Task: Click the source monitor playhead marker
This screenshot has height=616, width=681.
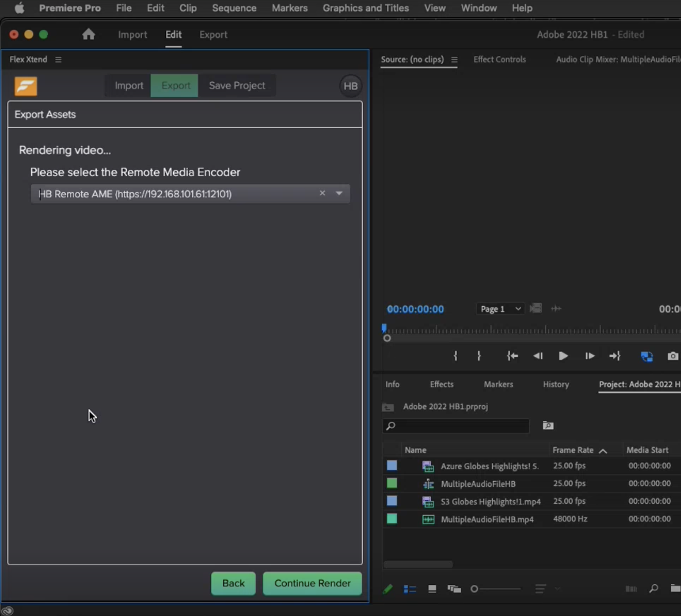Action: 384,328
